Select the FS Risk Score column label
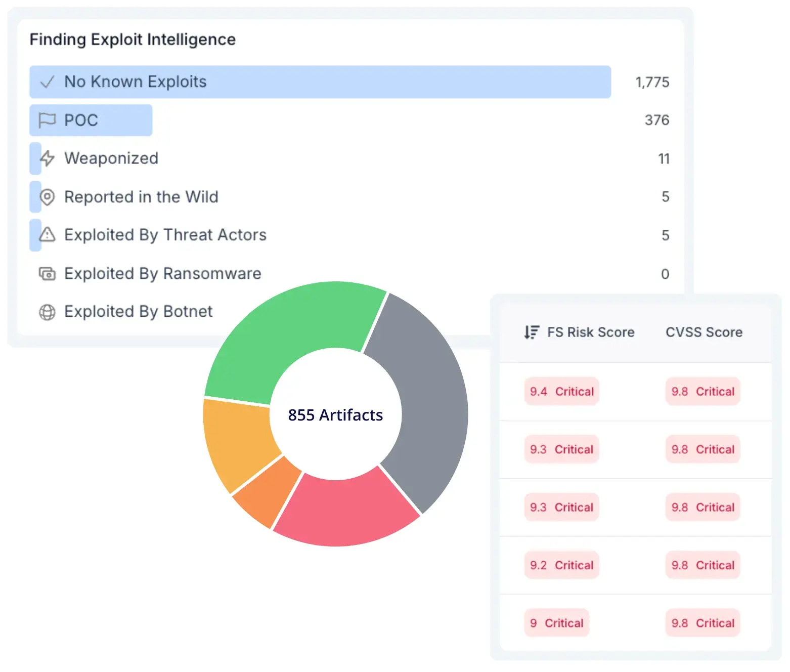 pyautogui.click(x=590, y=332)
